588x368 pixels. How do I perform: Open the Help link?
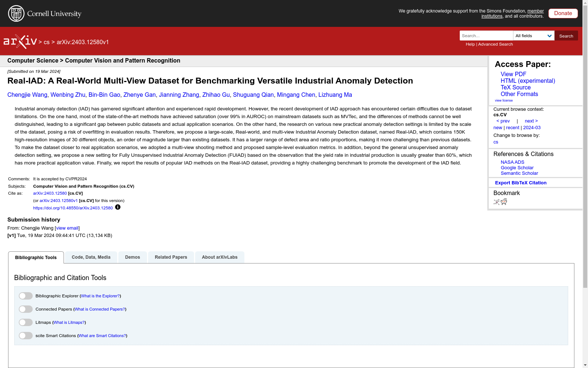coord(470,44)
